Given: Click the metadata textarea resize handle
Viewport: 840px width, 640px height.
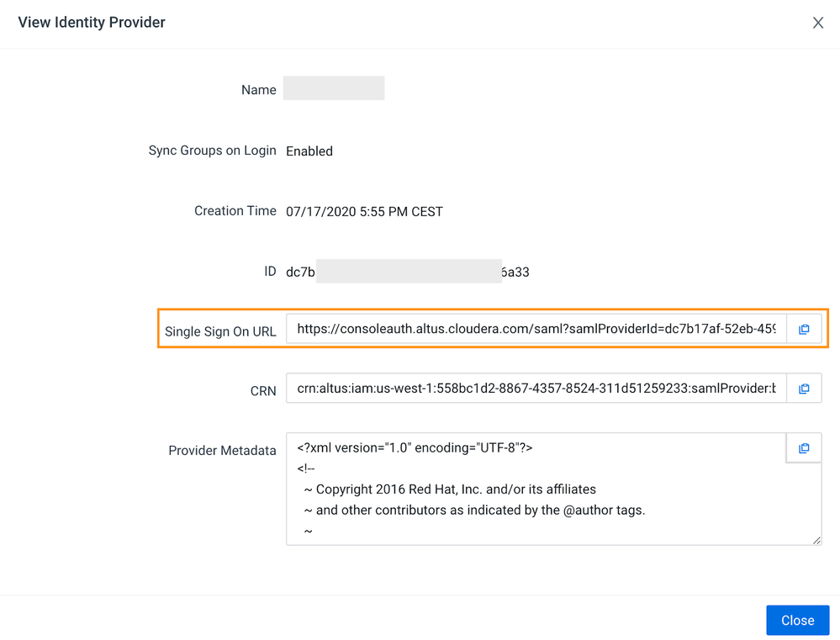Looking at the screenshot, I should pos(816,540).
